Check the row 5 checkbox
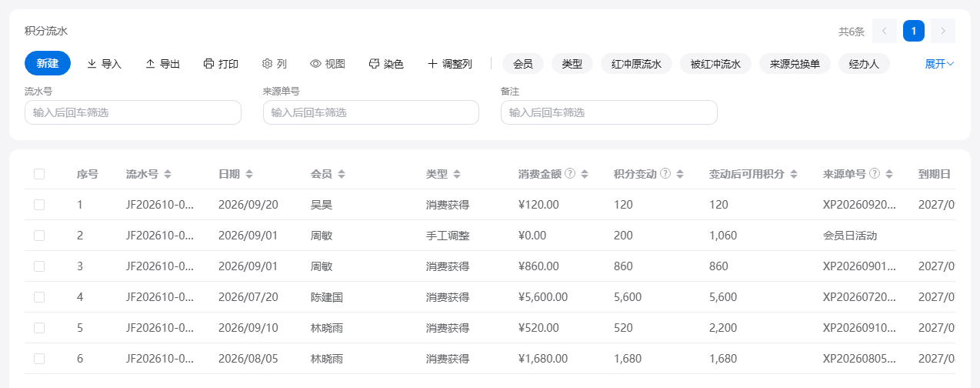 pos(39,328)
